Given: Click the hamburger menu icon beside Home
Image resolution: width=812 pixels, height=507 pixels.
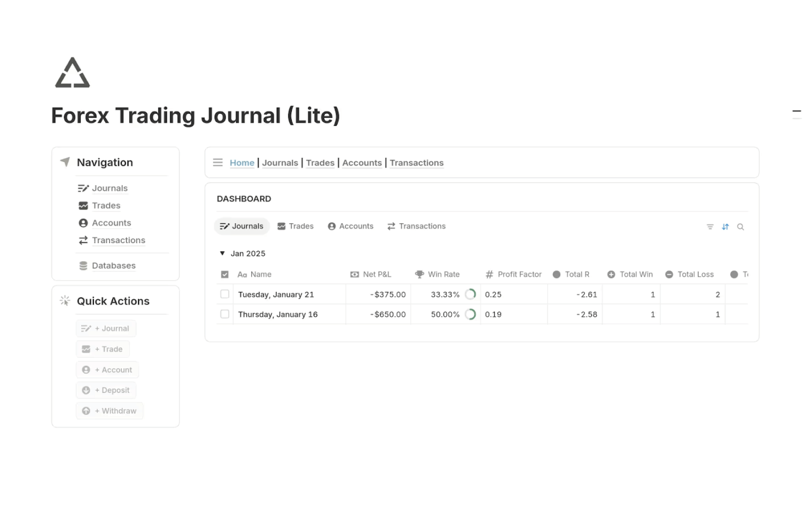Looking at the screenshot, I should (217, 163).
